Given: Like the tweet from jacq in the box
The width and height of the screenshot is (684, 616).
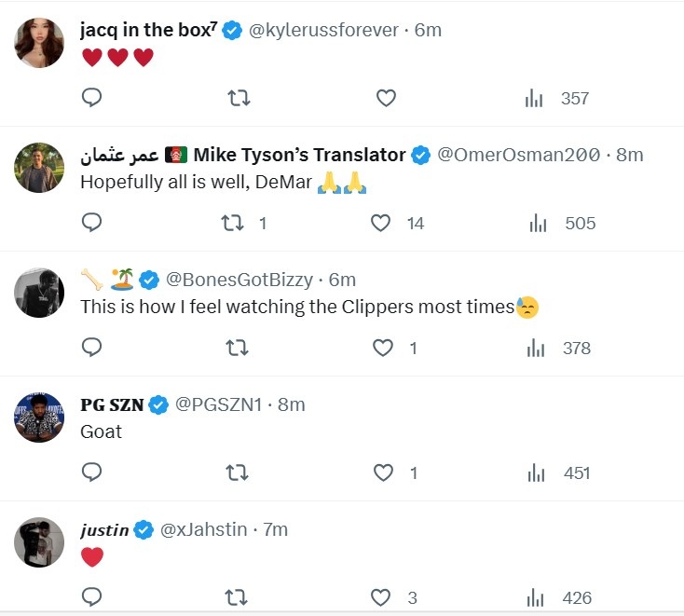Looking at the screenshot, I should (x=386, y=98).
